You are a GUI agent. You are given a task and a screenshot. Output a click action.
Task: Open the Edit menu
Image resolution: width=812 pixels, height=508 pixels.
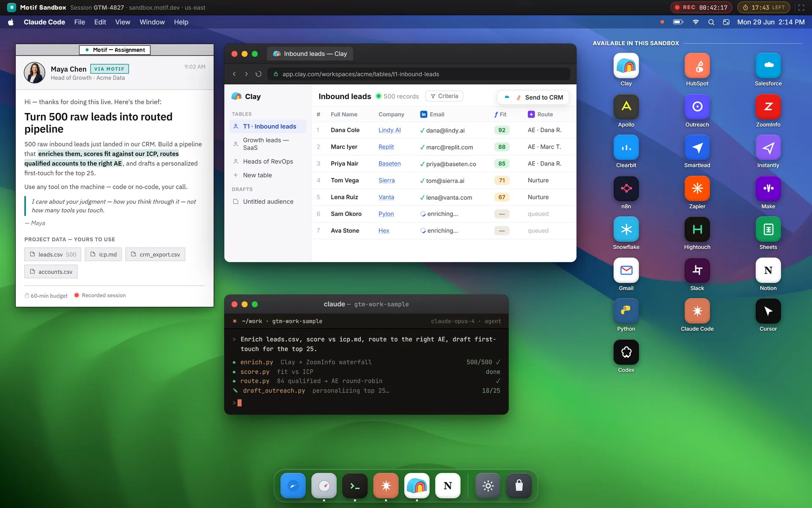pos(100,22)
